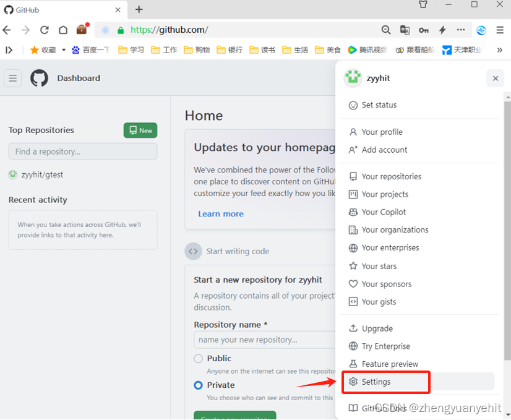Open Settings from the user menu
511x420 pixels.
click(419, 382)
